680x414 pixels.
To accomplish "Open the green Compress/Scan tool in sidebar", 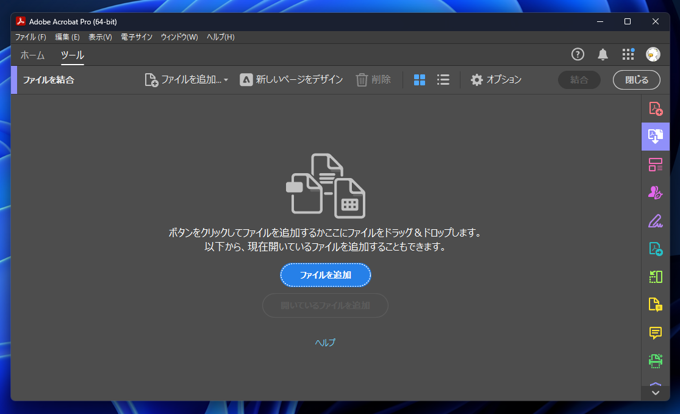I will point(655,277).
